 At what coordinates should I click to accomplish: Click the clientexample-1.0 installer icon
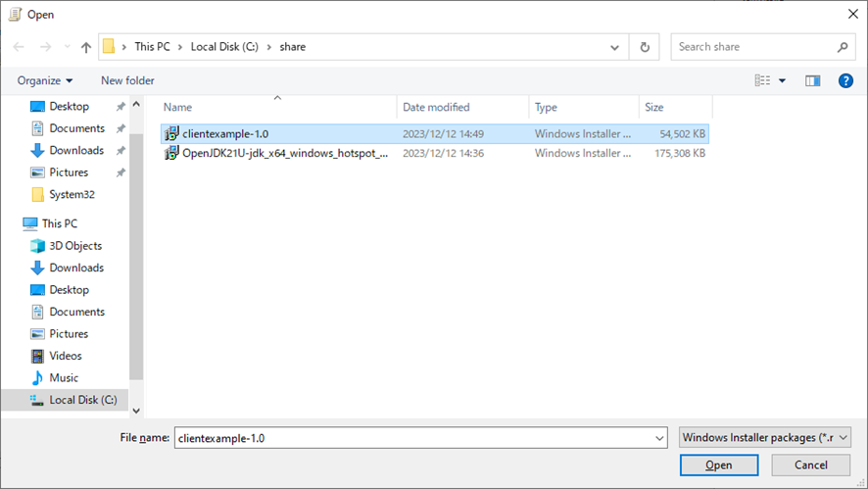171,134
